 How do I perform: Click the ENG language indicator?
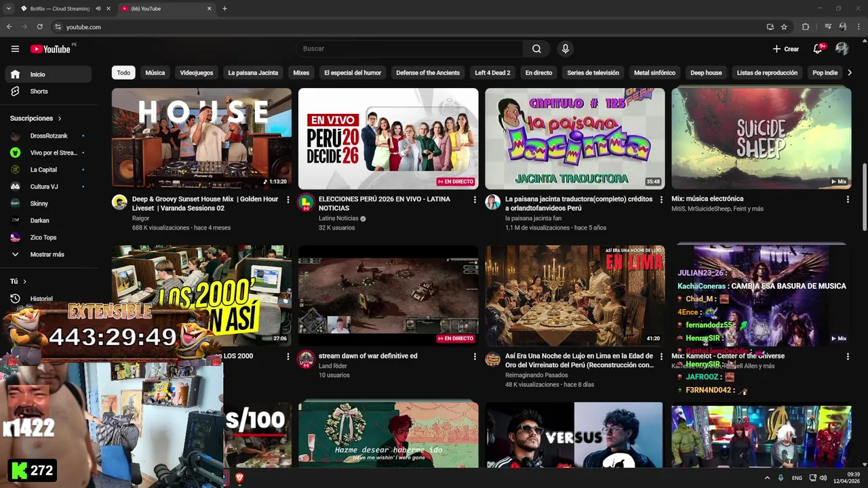click(x=795, y=478)
